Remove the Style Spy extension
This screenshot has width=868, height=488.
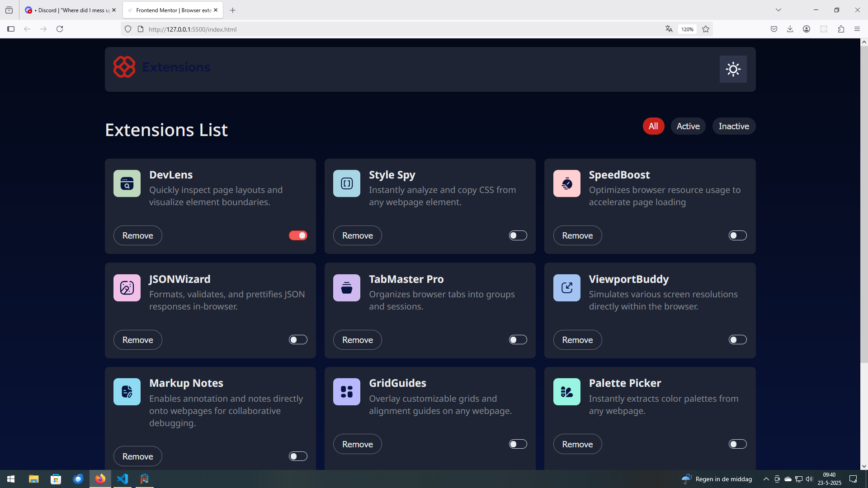click(x=357, y=235)
